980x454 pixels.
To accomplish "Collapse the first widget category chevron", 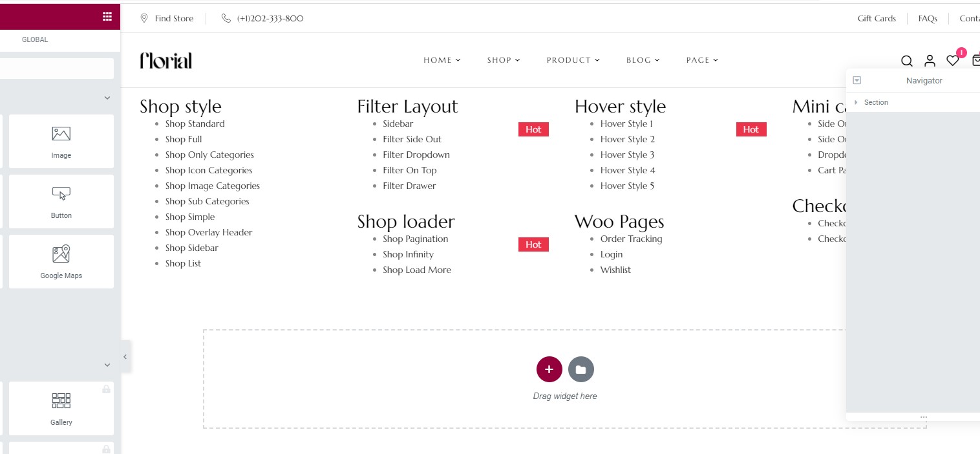I will pos(107,98).
